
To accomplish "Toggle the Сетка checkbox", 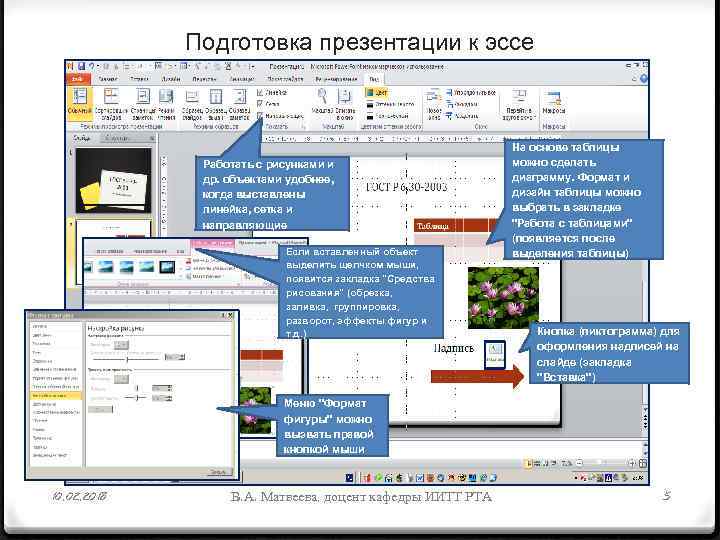I will [x=260, y=104].
